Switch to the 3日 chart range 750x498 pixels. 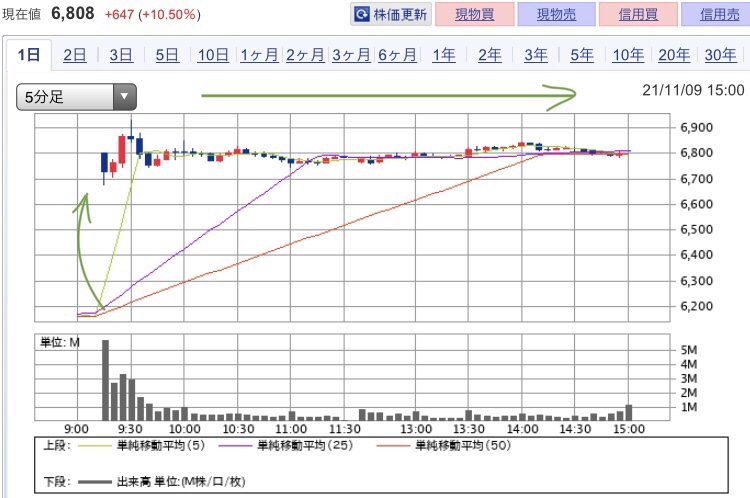[x=121, y=55]
